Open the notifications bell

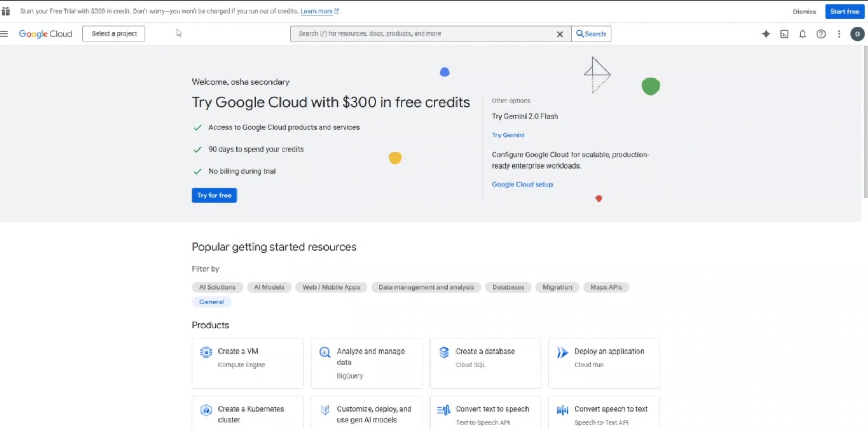[802, 34]
